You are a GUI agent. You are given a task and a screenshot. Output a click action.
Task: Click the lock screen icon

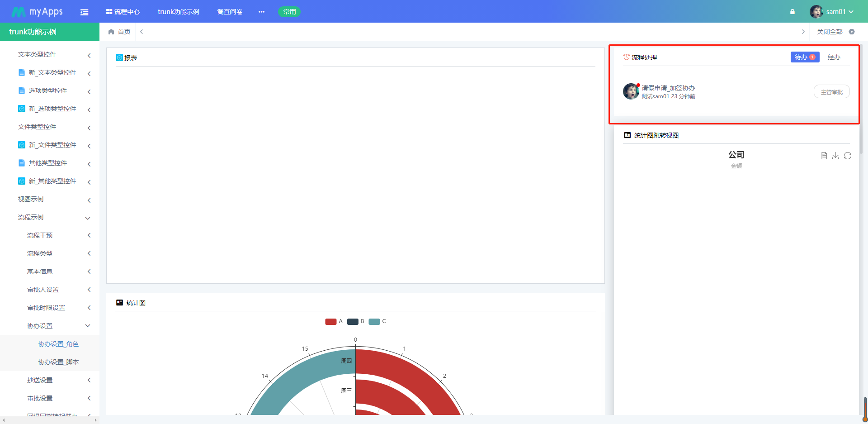pos(792,12)
